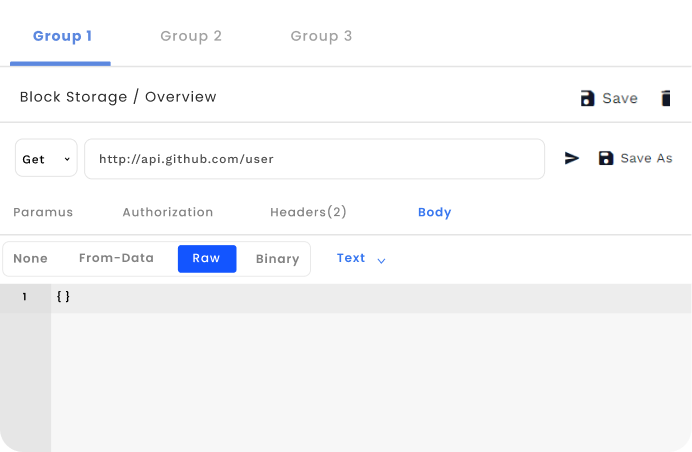Expand the Text format dropdown
The image size is (692, 452).
click(361, 259)
